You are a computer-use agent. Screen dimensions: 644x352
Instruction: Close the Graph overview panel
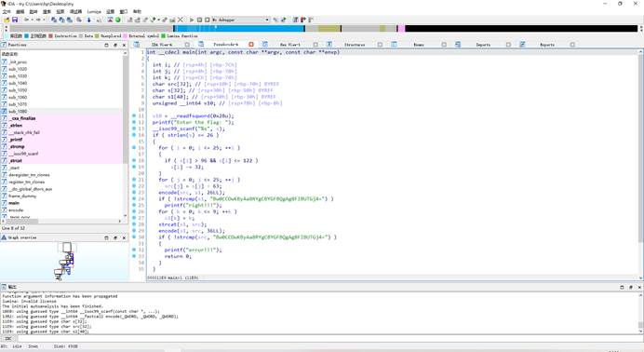point(124,237)
